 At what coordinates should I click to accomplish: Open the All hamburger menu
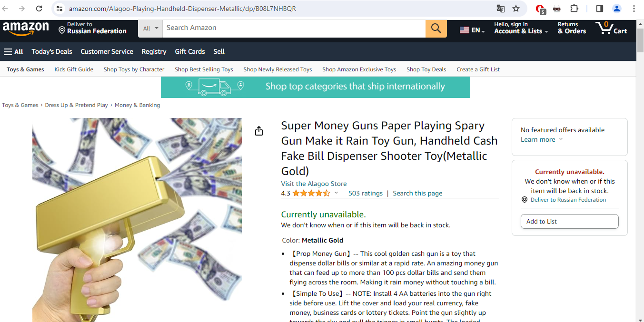13,52
